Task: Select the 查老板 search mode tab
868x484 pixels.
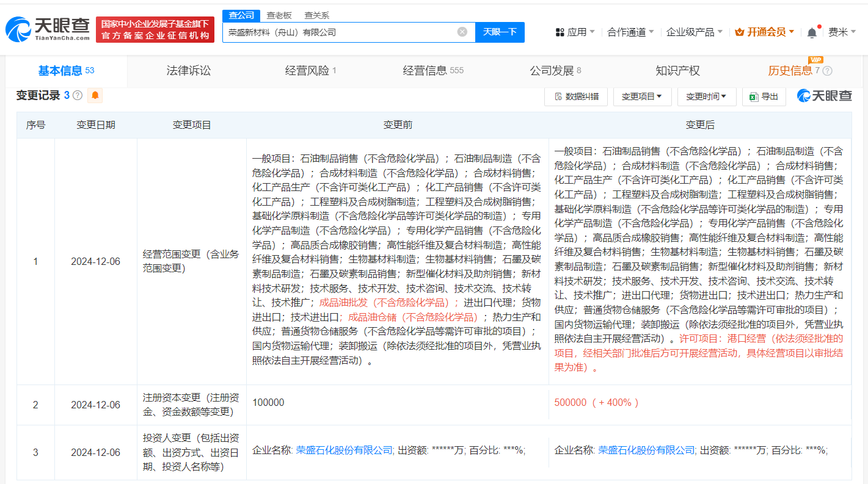Action: pos(279,15)
